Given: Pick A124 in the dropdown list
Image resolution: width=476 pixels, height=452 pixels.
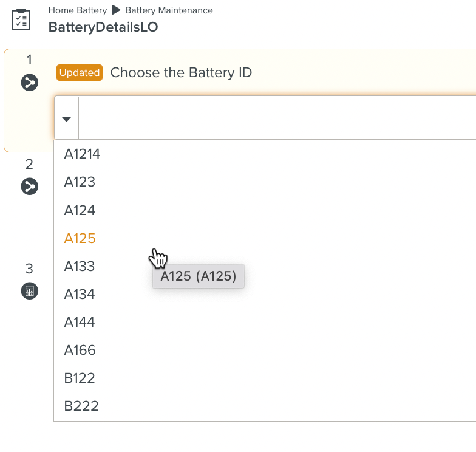Looking at the screenshot, I should tap(80, 210).
